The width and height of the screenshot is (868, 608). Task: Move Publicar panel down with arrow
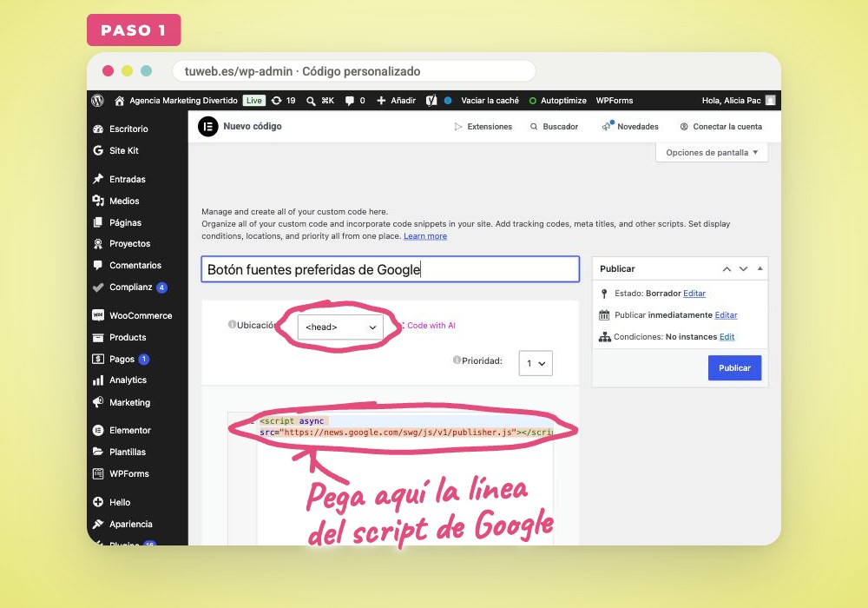[744, 268]
